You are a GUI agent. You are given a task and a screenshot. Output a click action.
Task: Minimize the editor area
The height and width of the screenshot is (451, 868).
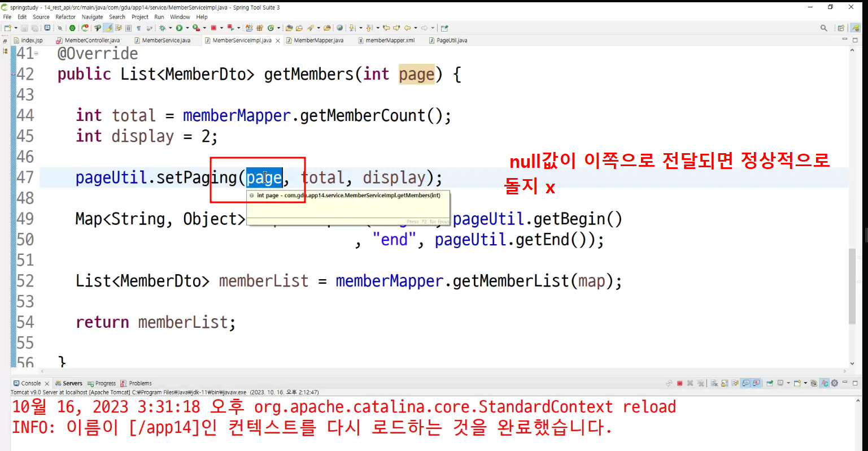coord(845,40)
